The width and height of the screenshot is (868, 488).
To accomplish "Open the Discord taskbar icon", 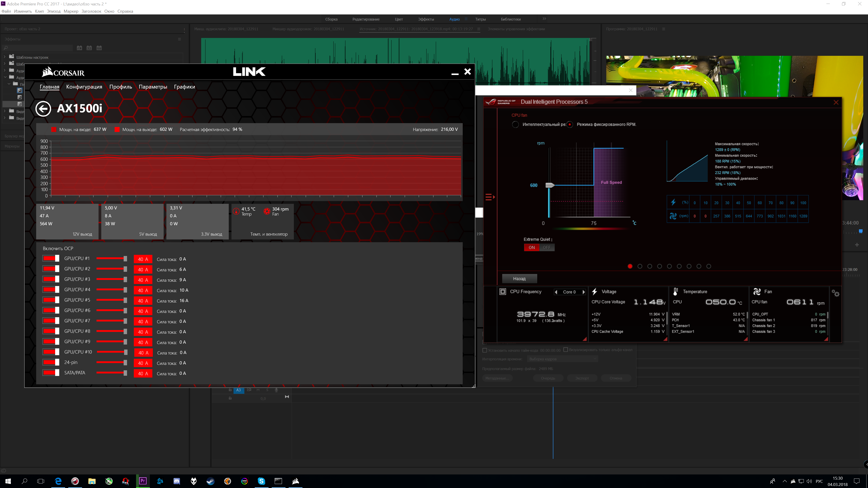I will point(177,481).
